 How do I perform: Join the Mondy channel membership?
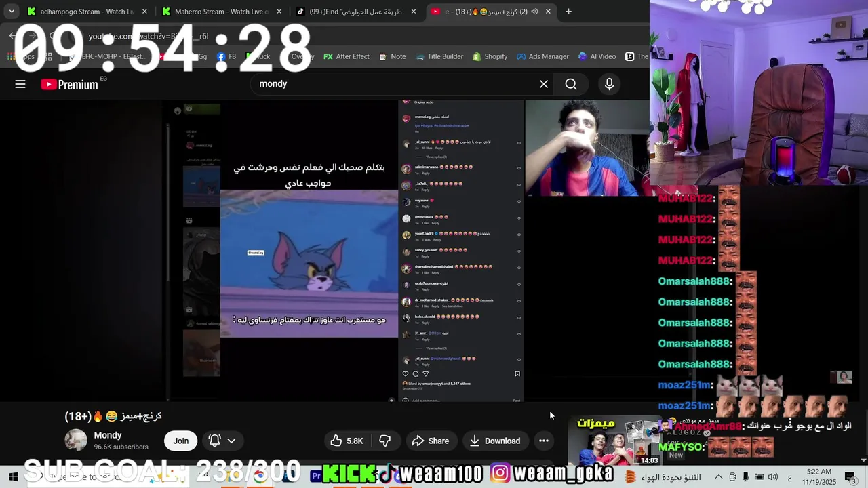180,441
